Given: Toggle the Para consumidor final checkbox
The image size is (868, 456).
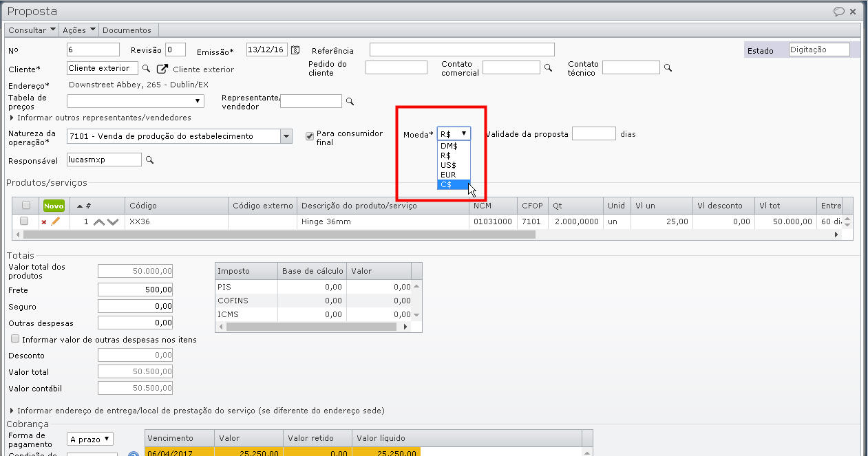Looking at the screenshot, I should (310, 135).
